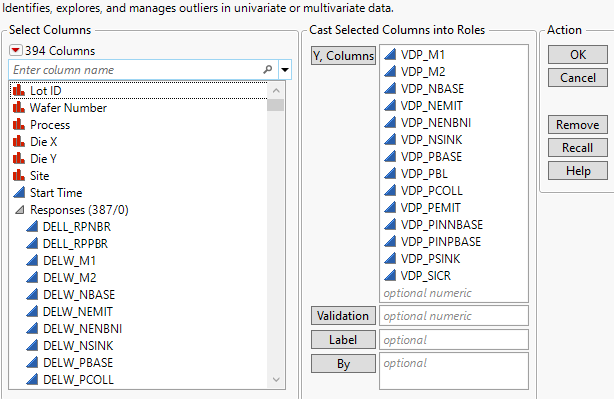
Task: Select the Wafer Number column
Action: click(x=138, y=108)
